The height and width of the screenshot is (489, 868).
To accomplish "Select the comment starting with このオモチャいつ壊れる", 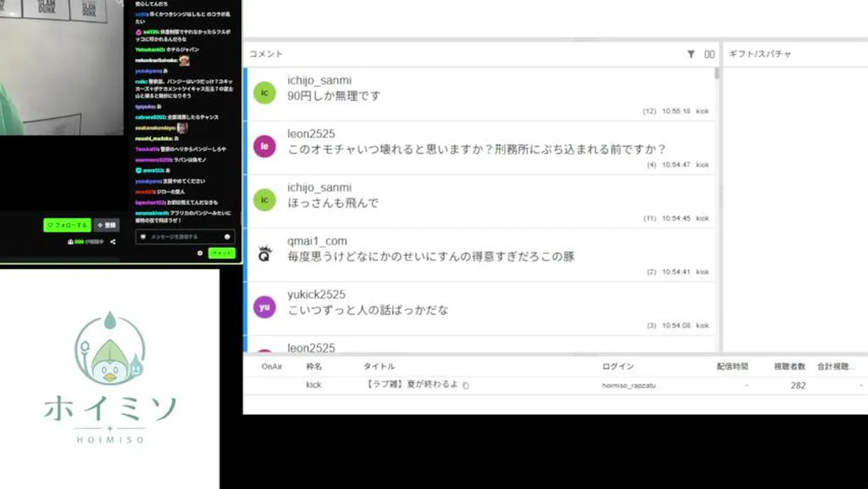I will pyautogui.click(x=477, y=149).
